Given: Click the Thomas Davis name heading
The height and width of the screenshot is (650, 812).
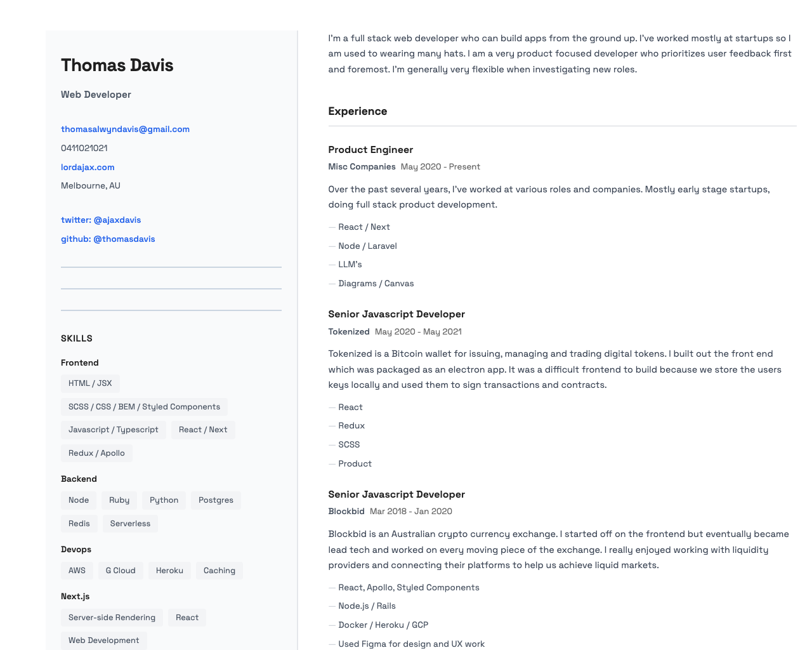Looking at the screenshot, I should (x=117, y=65).
